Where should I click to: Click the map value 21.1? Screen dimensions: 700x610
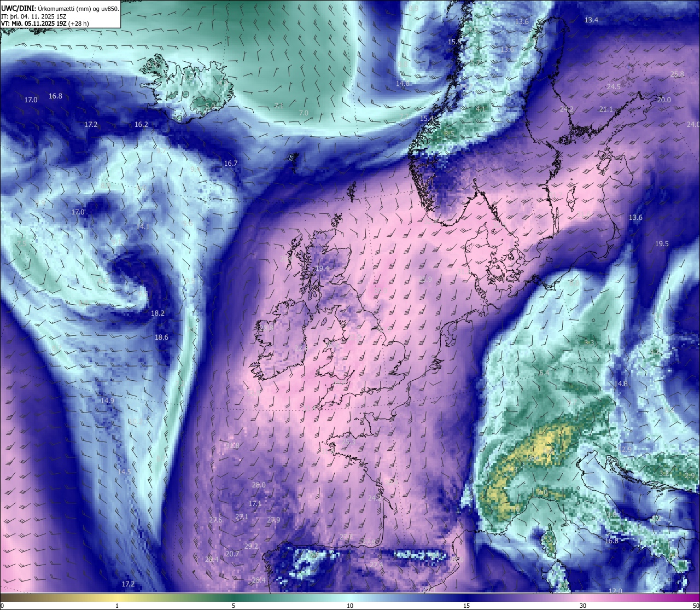click(606, 110)
